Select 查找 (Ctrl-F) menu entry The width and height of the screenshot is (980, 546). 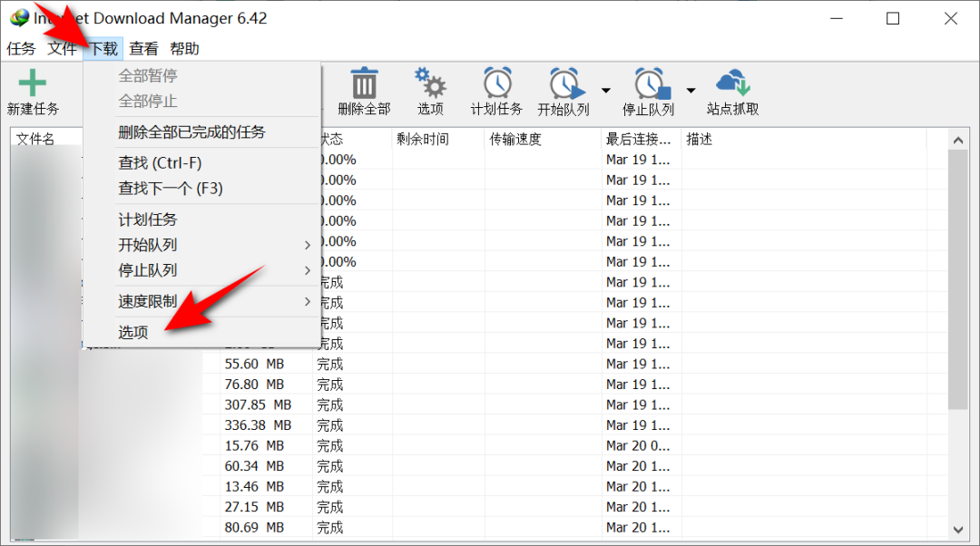click(x=201, y=163)
